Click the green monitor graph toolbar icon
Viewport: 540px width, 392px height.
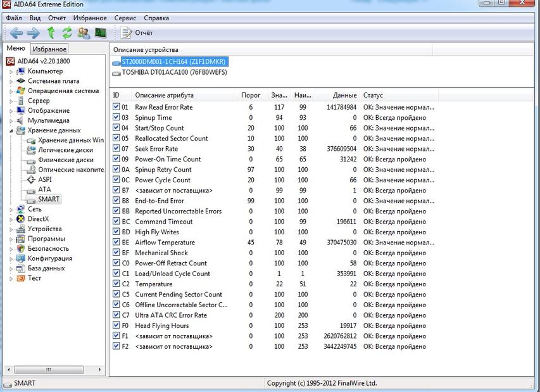101,33
